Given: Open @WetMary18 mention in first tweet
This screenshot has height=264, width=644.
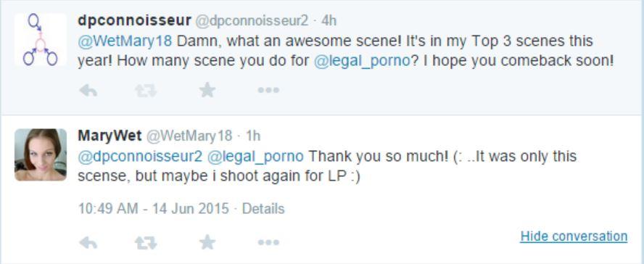Looking at the screenshot, I should (x=125, y=41).
